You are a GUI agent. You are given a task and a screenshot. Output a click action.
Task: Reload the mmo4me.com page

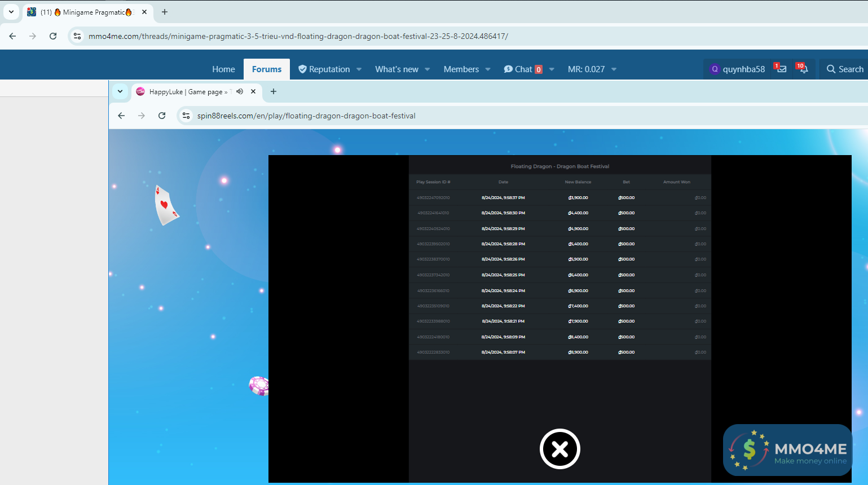coord(53,36)
